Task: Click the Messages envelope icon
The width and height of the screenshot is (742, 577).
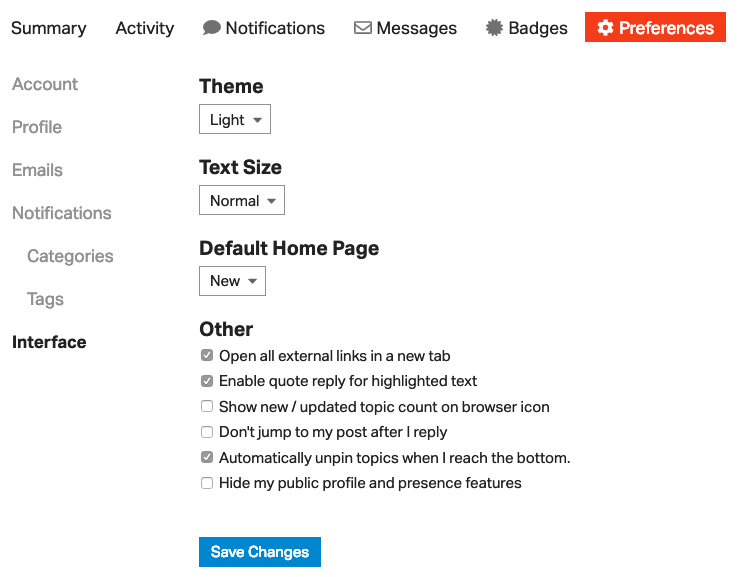Action: coord(363,27)
